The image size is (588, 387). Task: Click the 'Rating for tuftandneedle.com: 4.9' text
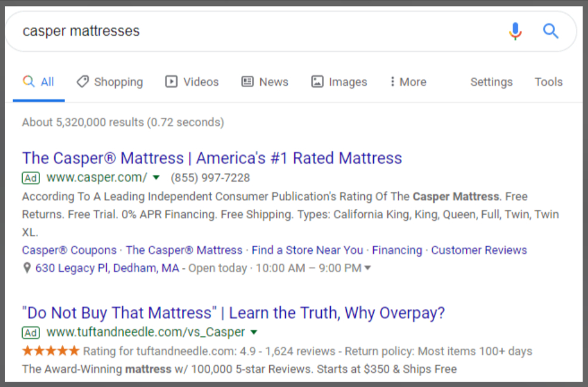point(169,351)
